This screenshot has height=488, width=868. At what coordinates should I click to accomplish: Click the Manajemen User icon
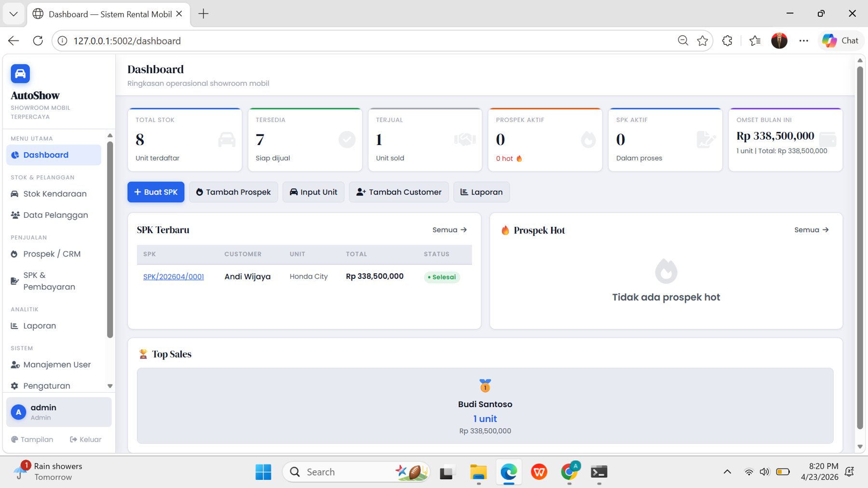(15, 365)
